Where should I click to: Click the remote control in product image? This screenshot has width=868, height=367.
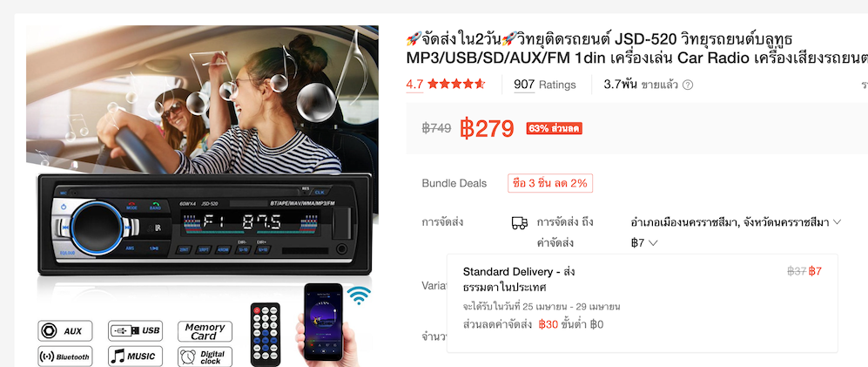[x=266, y=334]
